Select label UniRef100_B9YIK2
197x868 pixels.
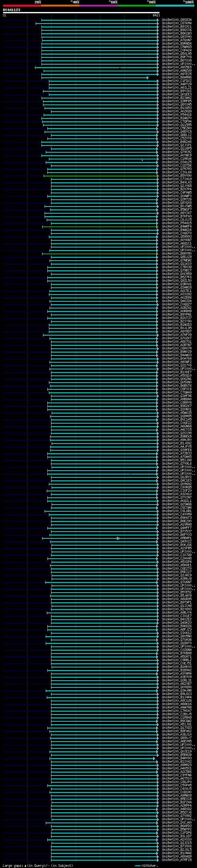[x=177, y=91]
